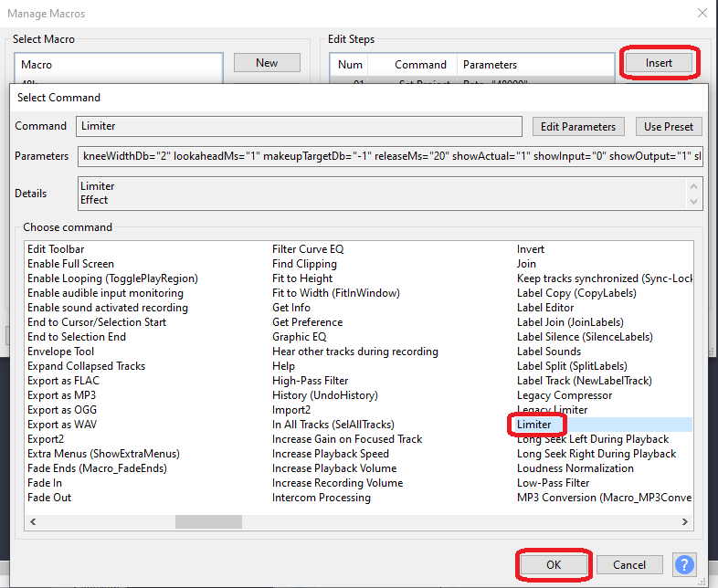718x588 pixels.
Task: Click the Command name text field
Action: (x=300, y=126)
